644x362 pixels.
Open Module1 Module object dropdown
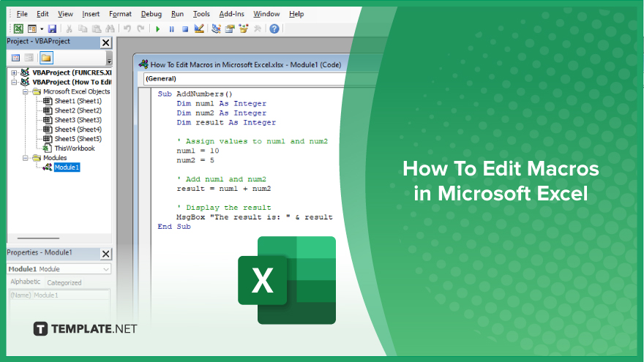click(106, 269)
